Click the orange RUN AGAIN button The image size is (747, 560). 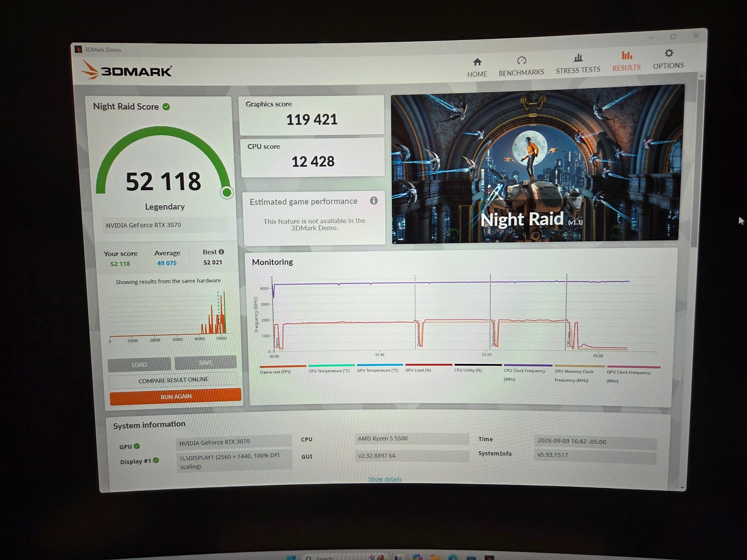point(175,396)
